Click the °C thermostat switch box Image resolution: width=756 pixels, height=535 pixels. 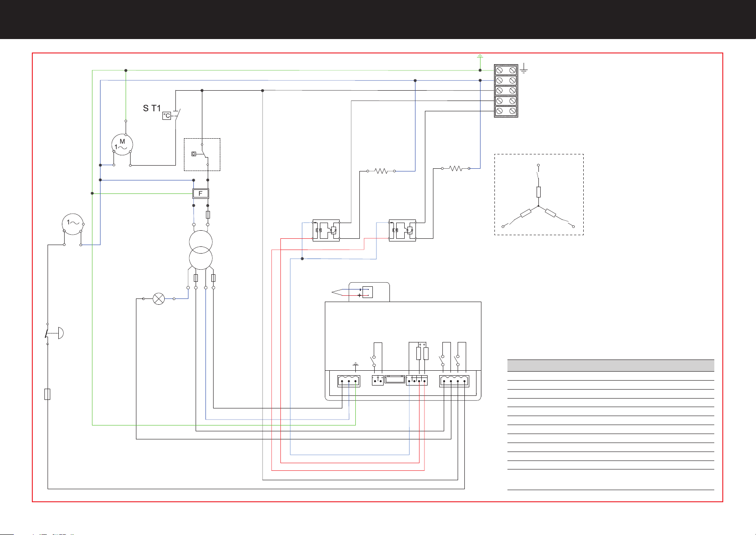pyautogui.click(x=166, y=116)
